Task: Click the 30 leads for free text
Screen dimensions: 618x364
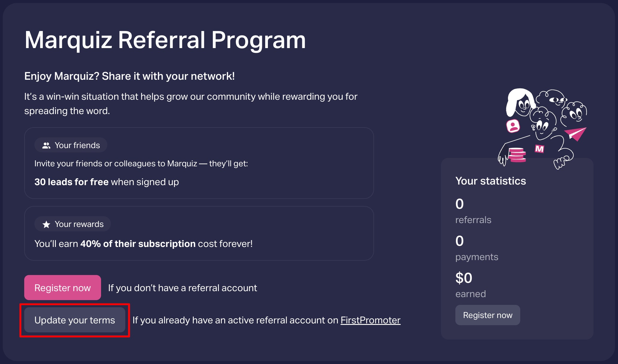Action: pos(71,182)
